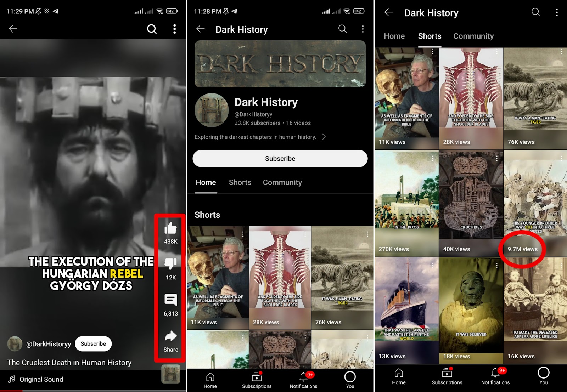Search within middle Dark History channel page
The image size is (567, 392).
(343, 29)
